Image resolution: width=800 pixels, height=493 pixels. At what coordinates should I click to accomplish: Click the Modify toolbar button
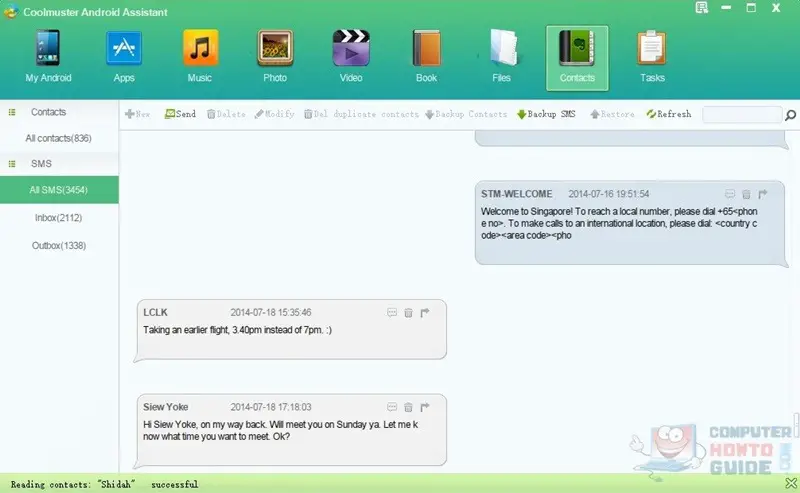click(x=274, y=114)
